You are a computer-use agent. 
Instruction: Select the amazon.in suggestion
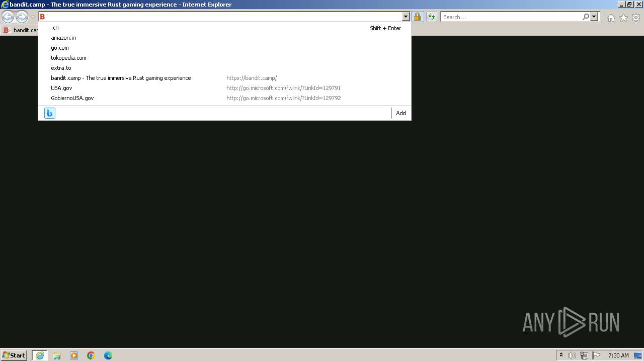(x=224, y=38)
